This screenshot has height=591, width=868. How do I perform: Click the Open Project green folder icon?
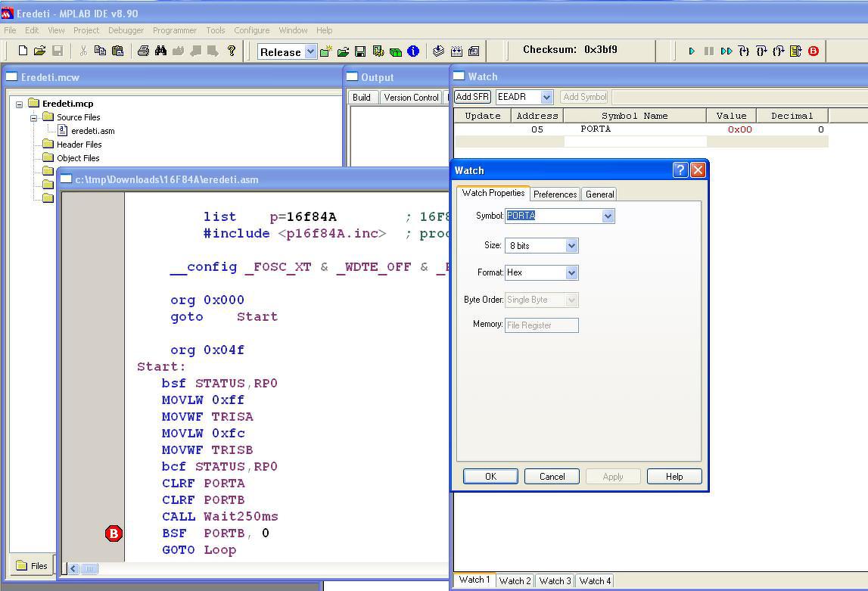(x=344, y=51)
